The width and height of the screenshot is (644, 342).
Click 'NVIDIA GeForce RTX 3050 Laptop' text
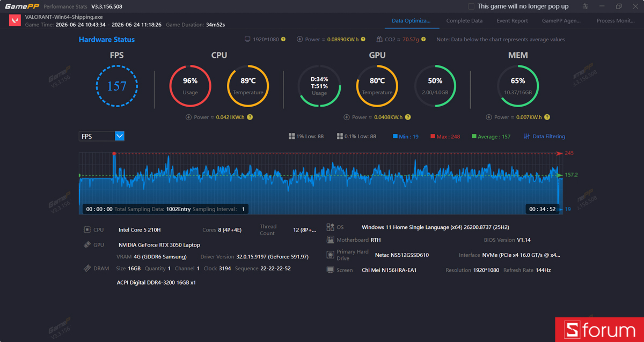159,245
